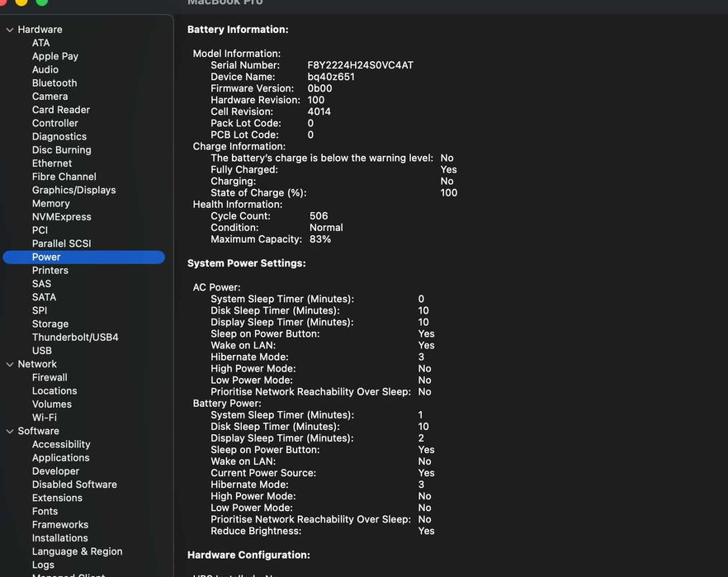728x577 pixels.
Task: Click the Current Power Source label
Action: [263, 473]
